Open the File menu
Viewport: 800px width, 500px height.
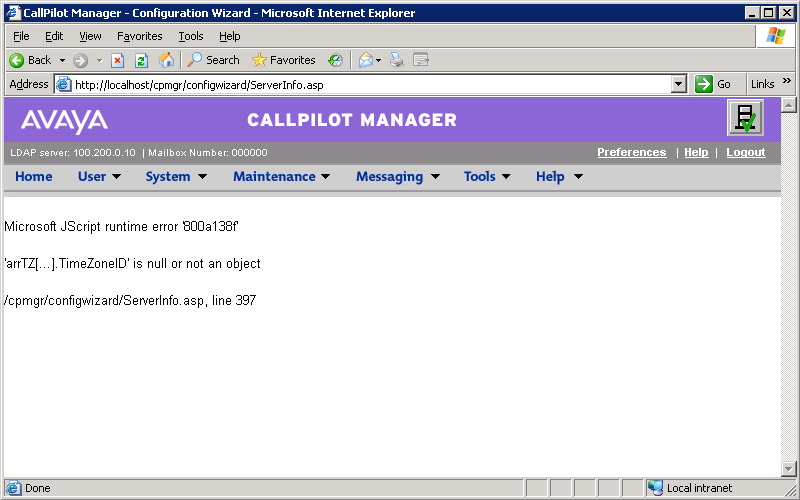pyautogui.click(x=21, y=36)
